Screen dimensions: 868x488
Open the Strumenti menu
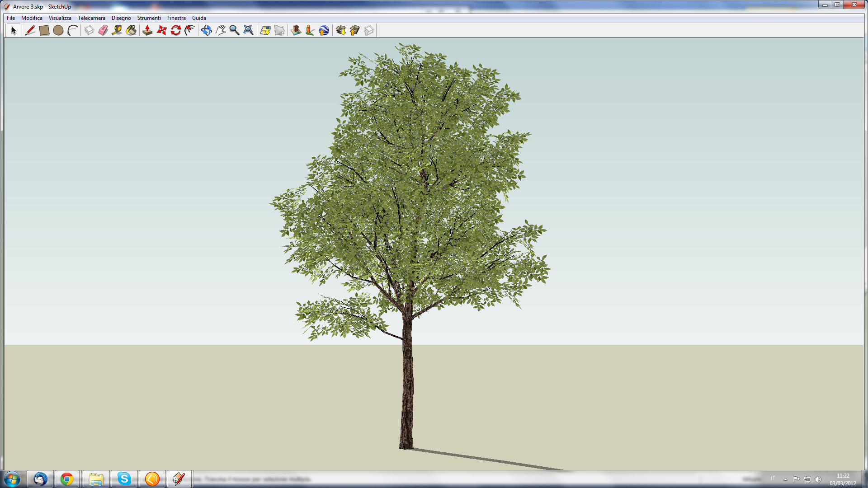point(149,18)
